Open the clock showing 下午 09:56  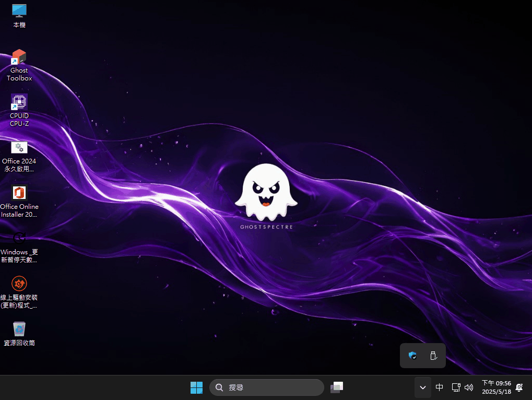tap(496, 387)
